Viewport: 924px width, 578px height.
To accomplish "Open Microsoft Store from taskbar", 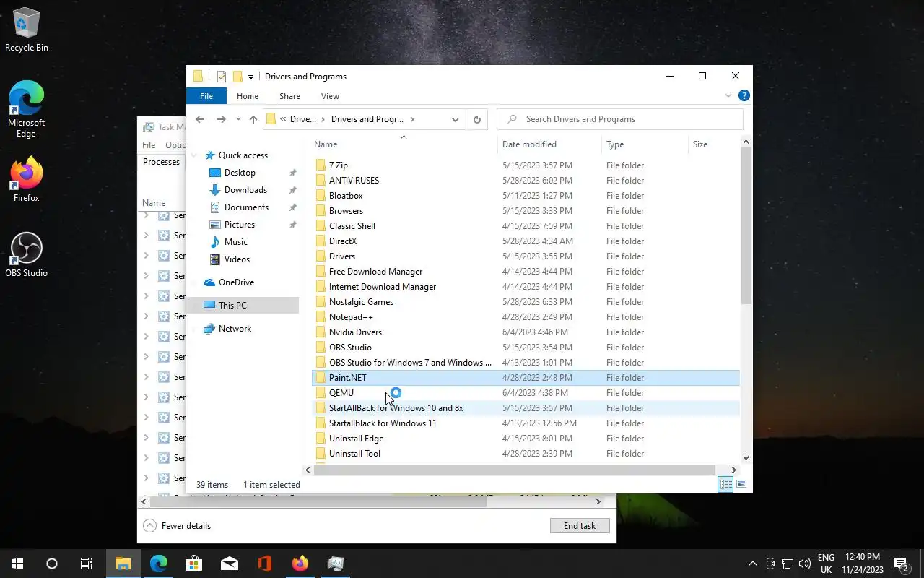I will point(193,564).
